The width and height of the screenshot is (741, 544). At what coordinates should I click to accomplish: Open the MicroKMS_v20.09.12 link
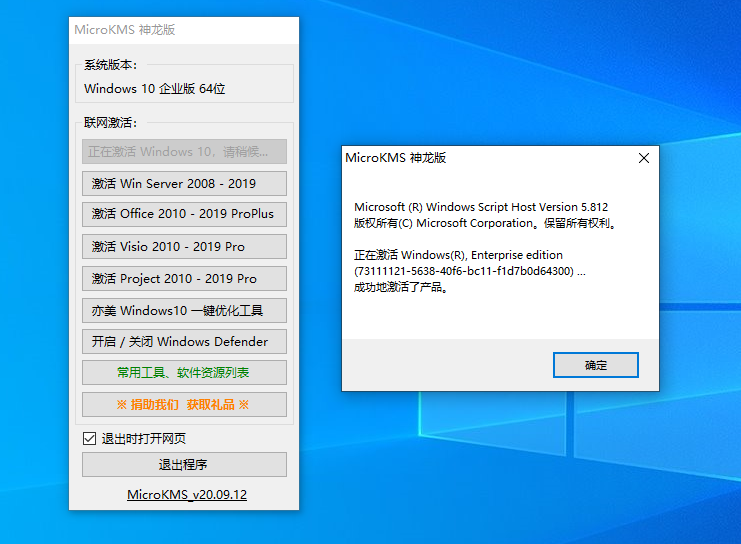click(186, 495)
